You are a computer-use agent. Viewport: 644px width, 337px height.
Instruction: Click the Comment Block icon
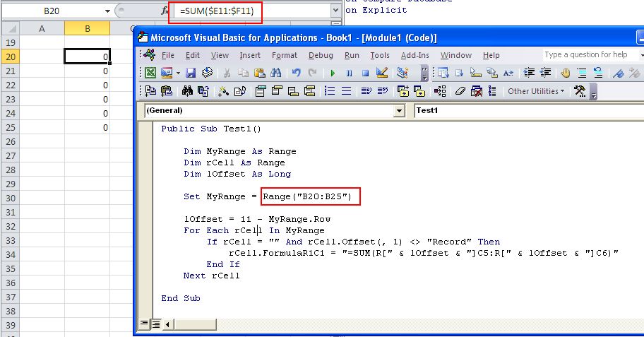(x=582, y=73)
